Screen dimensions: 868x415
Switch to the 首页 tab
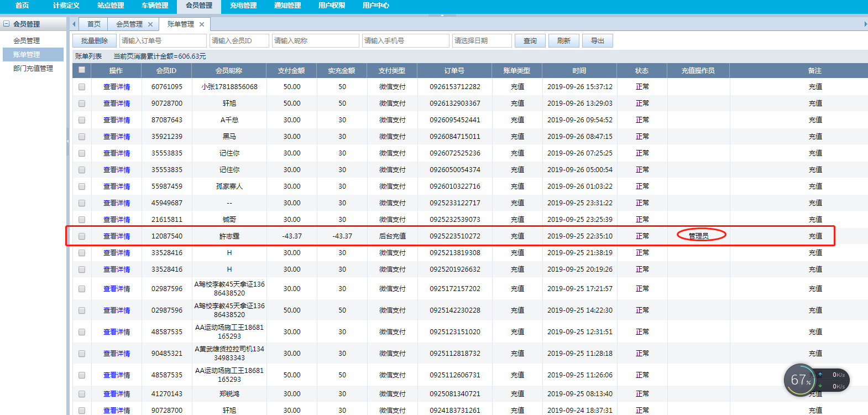(94, 24)
